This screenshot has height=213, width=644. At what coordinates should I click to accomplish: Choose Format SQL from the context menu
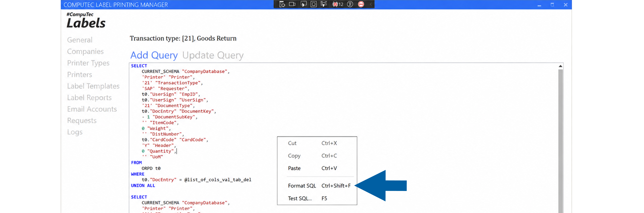pyautogui.click(x=317, y=186)
